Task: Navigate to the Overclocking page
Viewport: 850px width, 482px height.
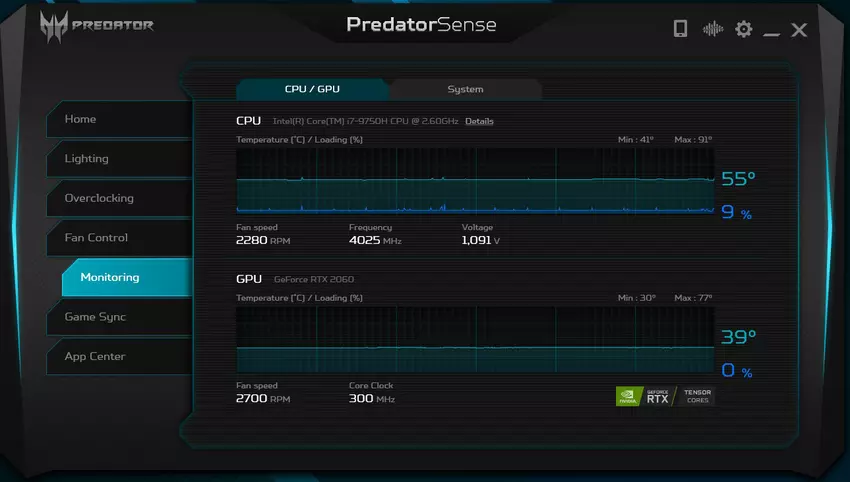Action: coord(118,198)
